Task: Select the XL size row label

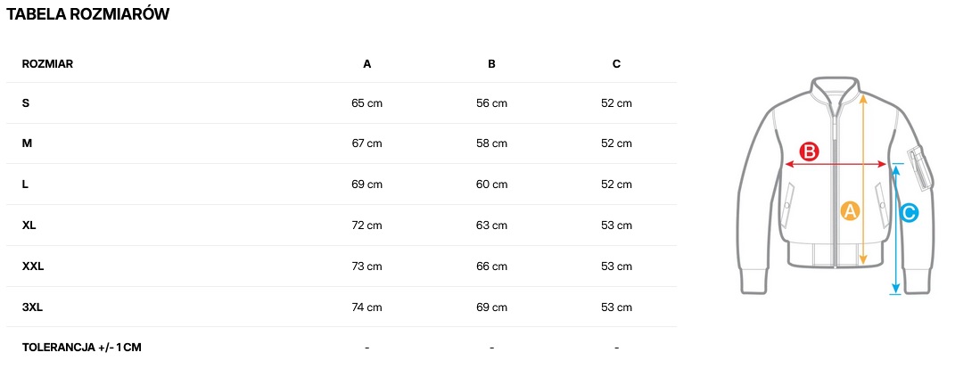Action: 29,225
